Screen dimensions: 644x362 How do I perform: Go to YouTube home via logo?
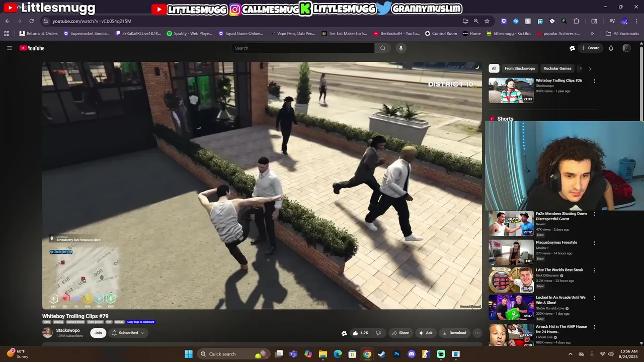(32, 48)
